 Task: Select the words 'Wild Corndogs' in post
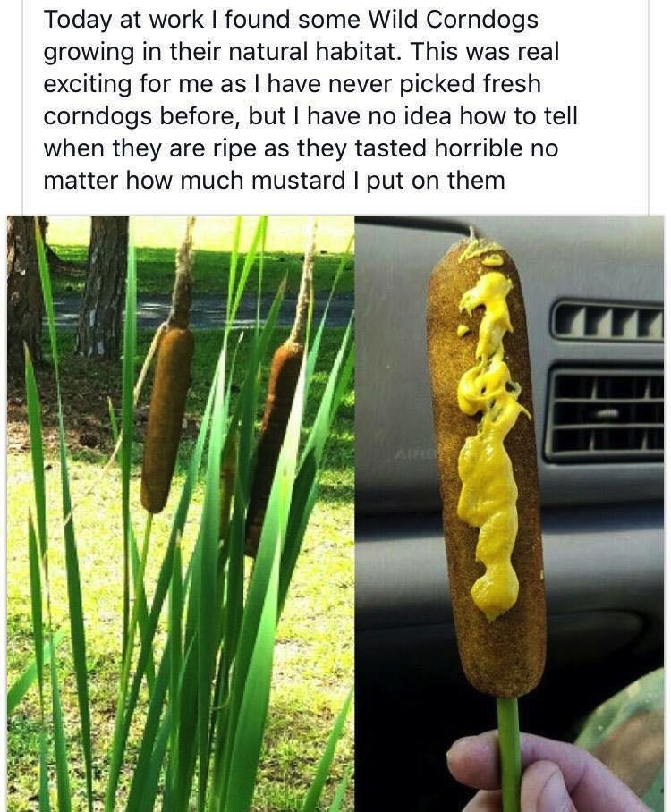coord(453,20)
